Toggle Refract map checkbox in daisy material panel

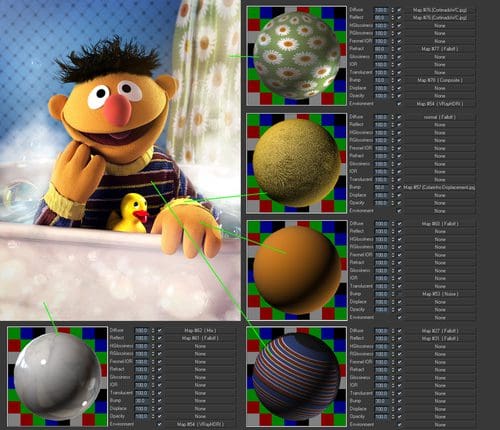pos(399,49)
